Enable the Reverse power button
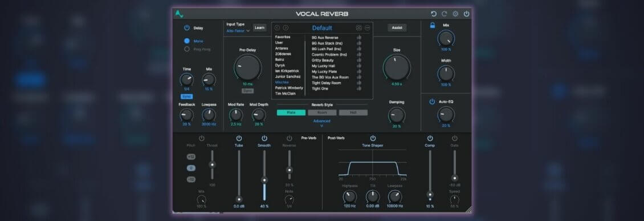 click(289, 138)
